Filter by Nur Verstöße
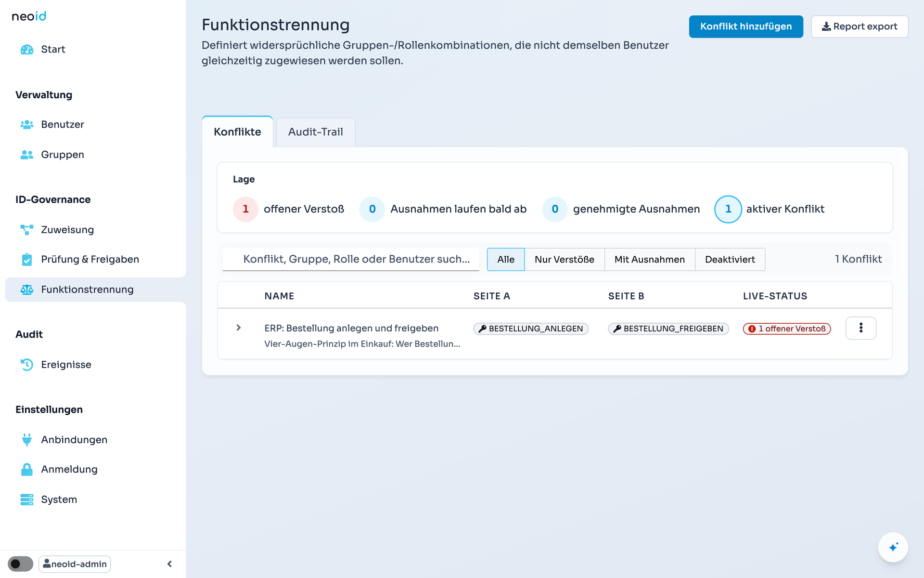The image size is (924, 578). pyautogui.click(x=565, y=260)
